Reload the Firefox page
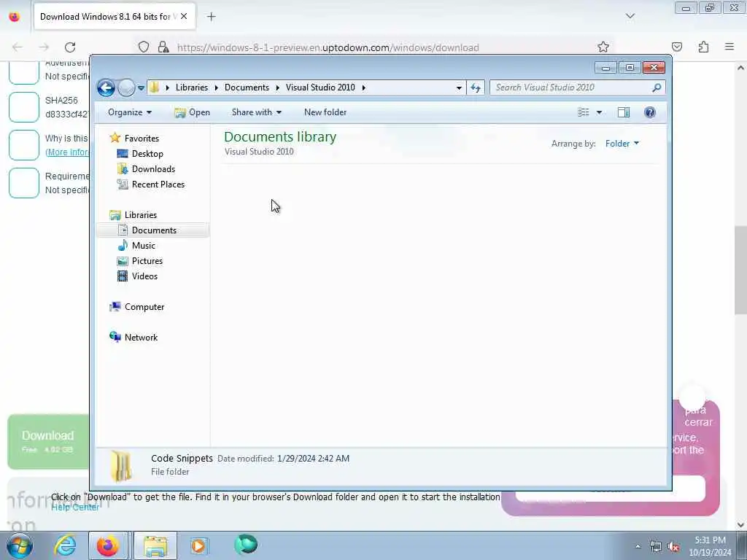The width and height of the screenshot is (747, 560). 70,47
